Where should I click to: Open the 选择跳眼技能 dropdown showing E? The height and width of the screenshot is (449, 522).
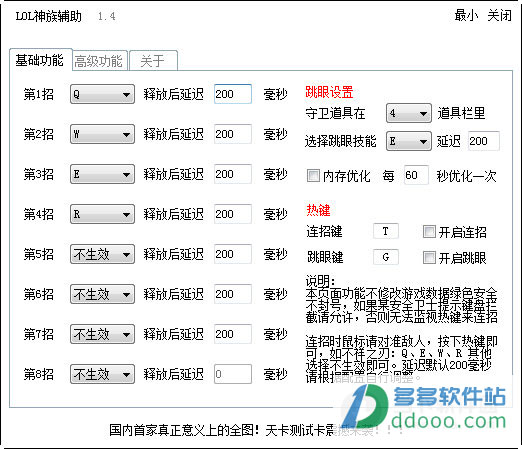409,141
